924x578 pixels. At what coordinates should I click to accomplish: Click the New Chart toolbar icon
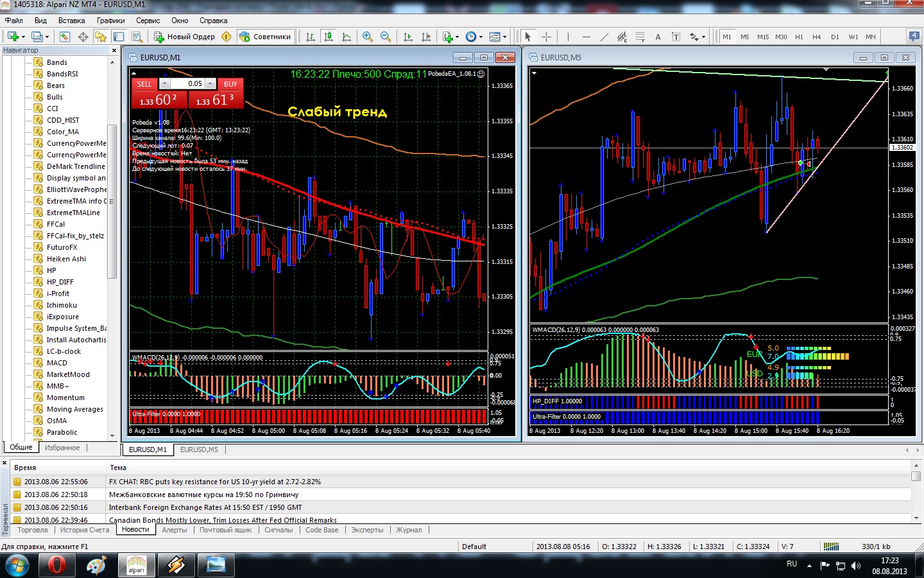pyautogui.click(x=13, y=37)
